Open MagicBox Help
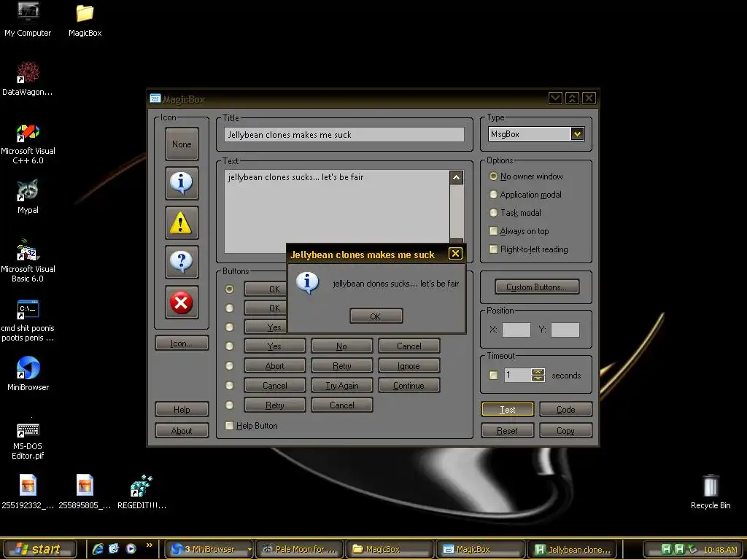This screenshot has width=747, height=560. point(182,409)
